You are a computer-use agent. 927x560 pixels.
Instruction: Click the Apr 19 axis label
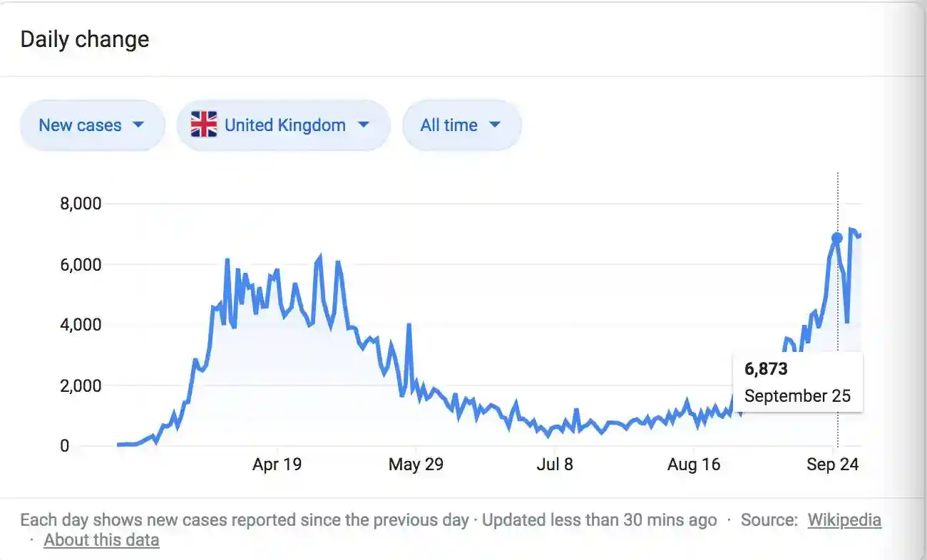[277, 465]
